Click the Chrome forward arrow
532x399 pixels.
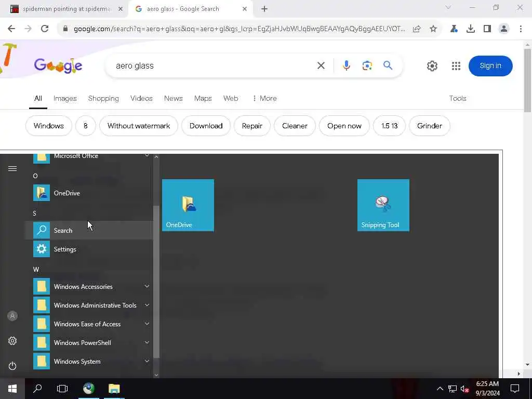point(28,29)
